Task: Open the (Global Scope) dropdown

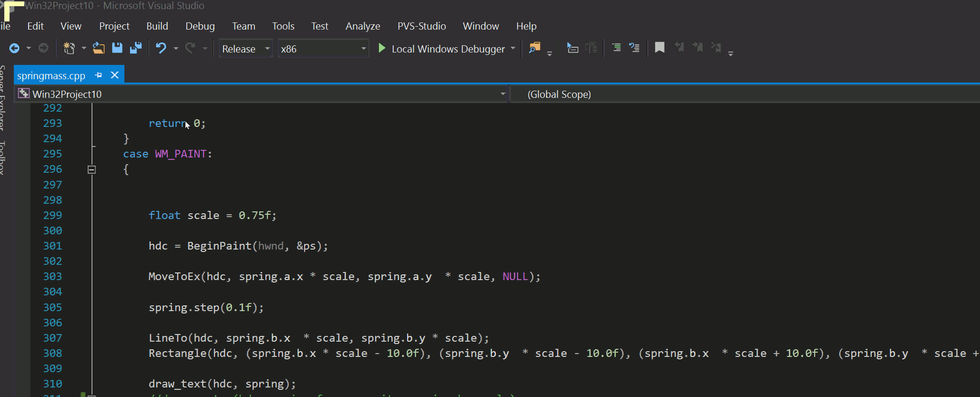Action: point(745,94)
